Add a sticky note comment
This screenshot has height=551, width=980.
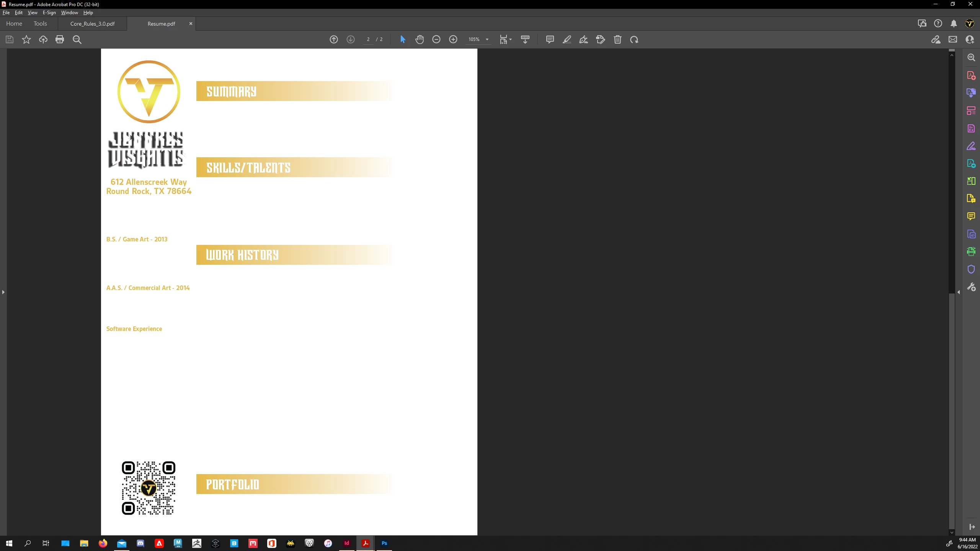pyautogui.click(x=550, y=39)
